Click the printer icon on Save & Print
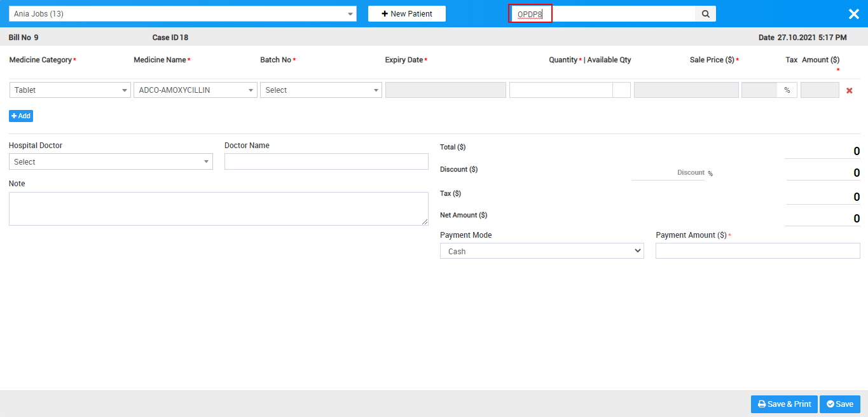This screenshot has height=417, width=868. [761, 404]
